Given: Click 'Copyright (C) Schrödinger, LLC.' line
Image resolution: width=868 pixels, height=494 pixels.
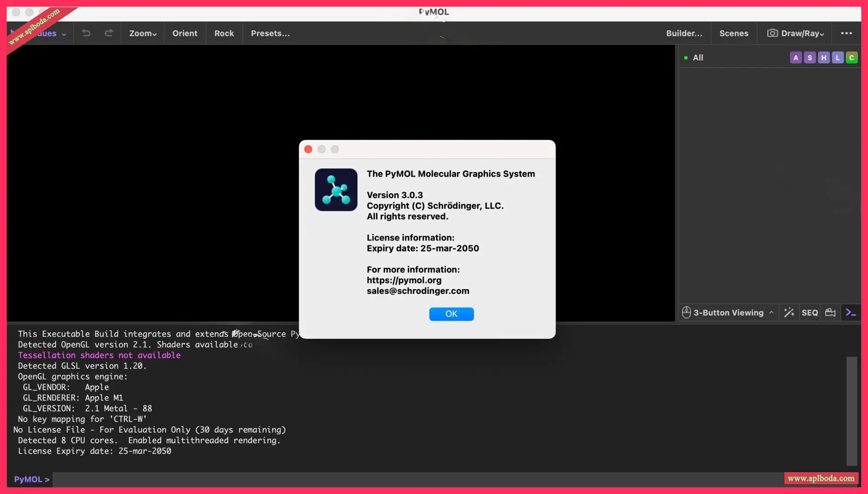Looking at the screenshot, I should 435,206.
